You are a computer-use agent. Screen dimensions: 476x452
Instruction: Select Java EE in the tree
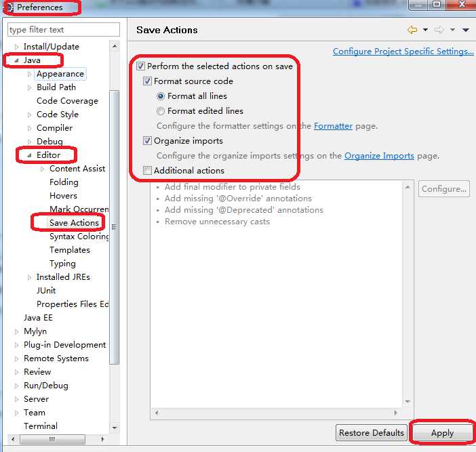38,318
